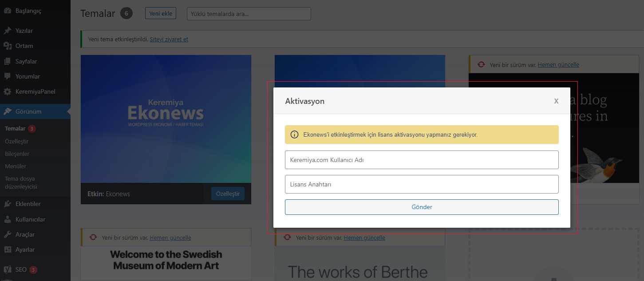This screenshot has height=281, width=644.
Task: Click the Eklentiler plugin icon
Action: click(x=8, y=204)
